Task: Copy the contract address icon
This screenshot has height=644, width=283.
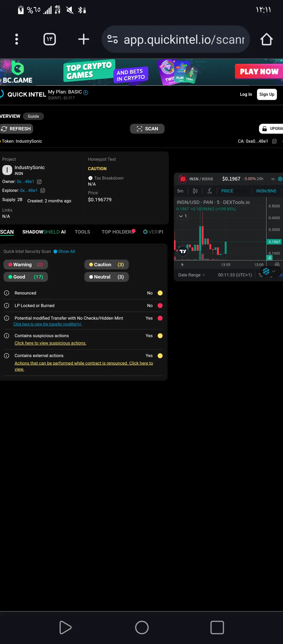Action: [274, 141]
